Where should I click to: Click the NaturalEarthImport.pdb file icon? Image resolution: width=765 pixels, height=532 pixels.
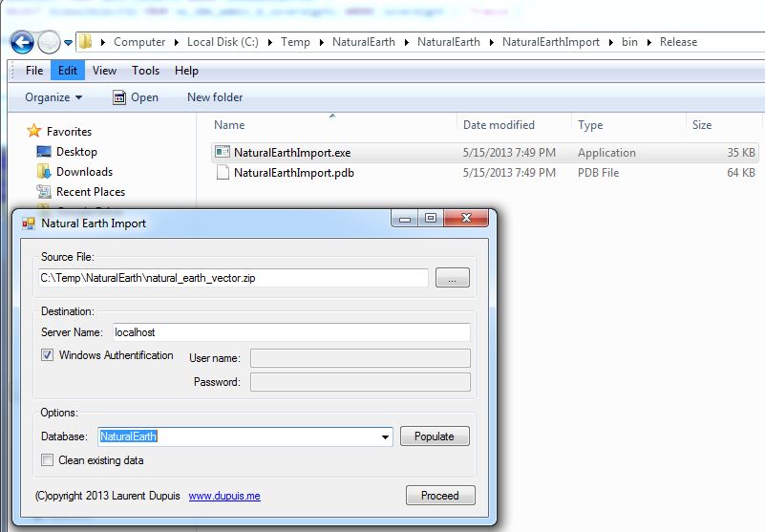click(222, 173)
